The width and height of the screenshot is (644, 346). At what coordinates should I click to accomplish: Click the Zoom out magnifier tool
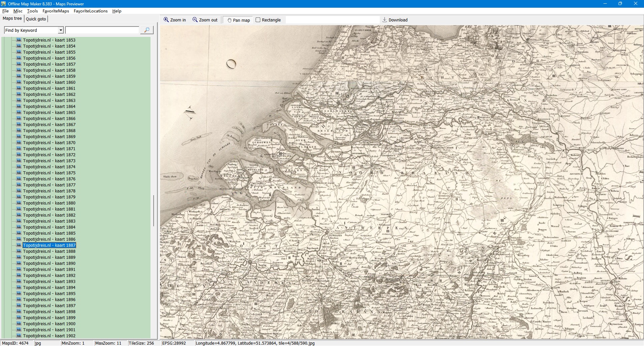tap(205, 20)
